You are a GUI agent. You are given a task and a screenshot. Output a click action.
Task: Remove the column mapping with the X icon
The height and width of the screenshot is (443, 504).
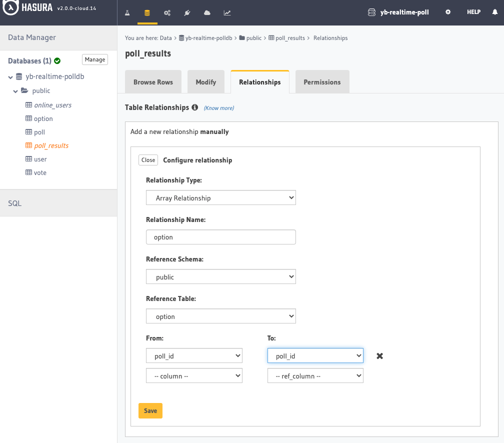point(379,356)
